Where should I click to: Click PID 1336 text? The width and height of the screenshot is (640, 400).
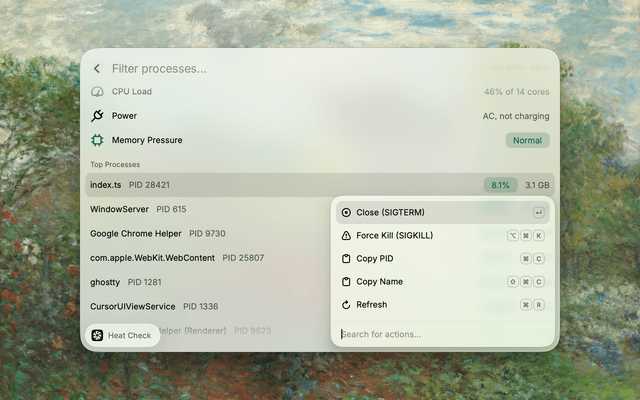201,307
